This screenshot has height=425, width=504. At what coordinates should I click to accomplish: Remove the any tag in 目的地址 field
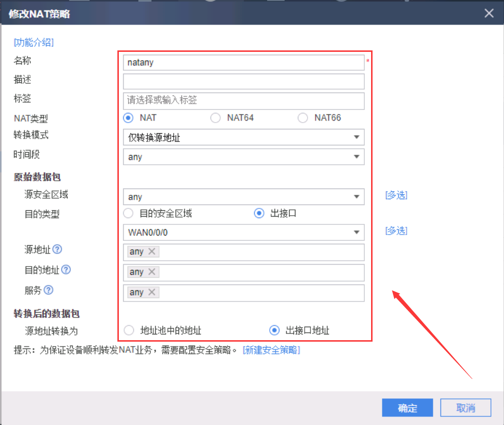coord(151,272)
